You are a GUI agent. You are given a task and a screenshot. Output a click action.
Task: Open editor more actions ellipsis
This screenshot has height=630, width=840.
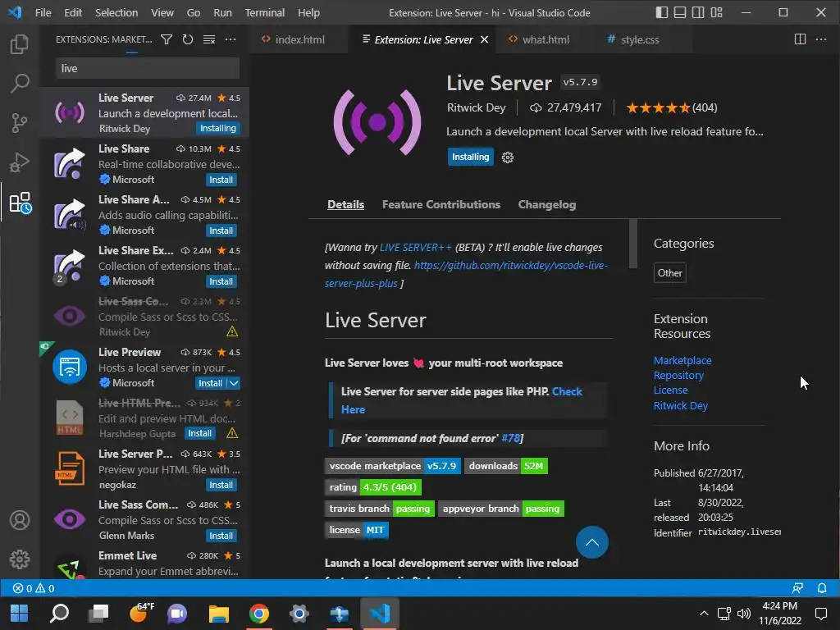point(820,39)
